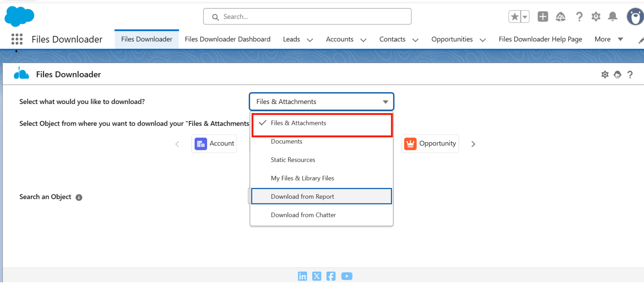Choose the Download from Chatter option
Viewport: 644px width, 286px height.
[x=322, y=215]
